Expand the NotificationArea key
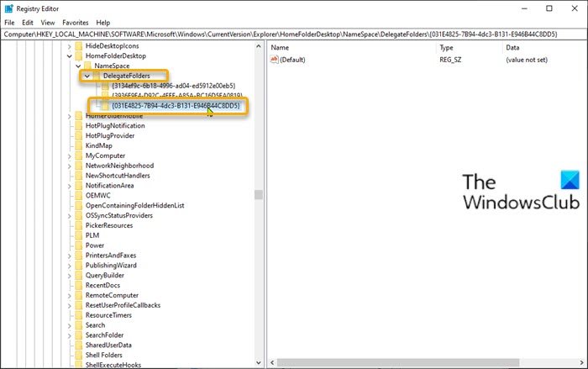 coord(70,186)
